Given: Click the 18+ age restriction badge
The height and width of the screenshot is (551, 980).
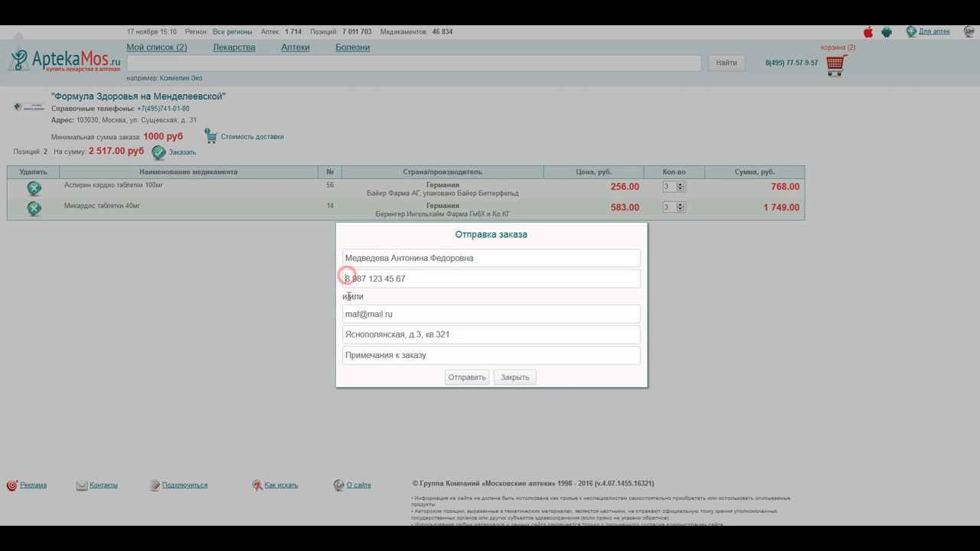Looking at the screenshot, I should pyautogui.click(x=969, y=32).
